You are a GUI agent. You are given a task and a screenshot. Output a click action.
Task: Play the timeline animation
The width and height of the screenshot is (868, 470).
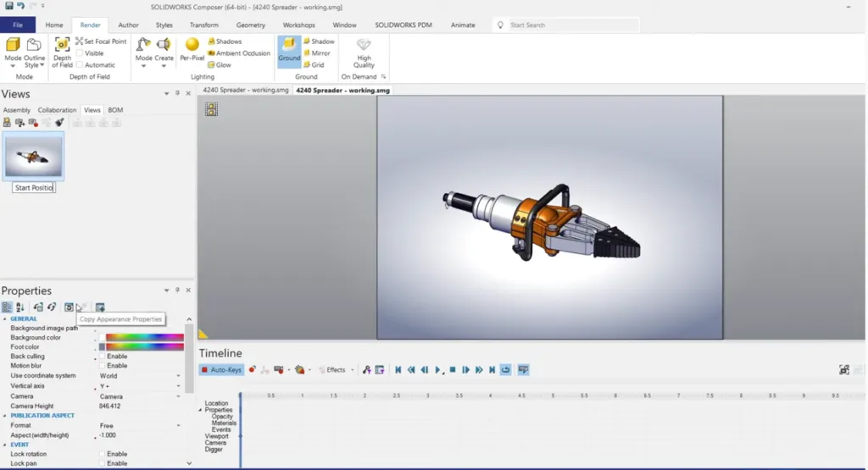pyautogui.click(x=438, y=370)
